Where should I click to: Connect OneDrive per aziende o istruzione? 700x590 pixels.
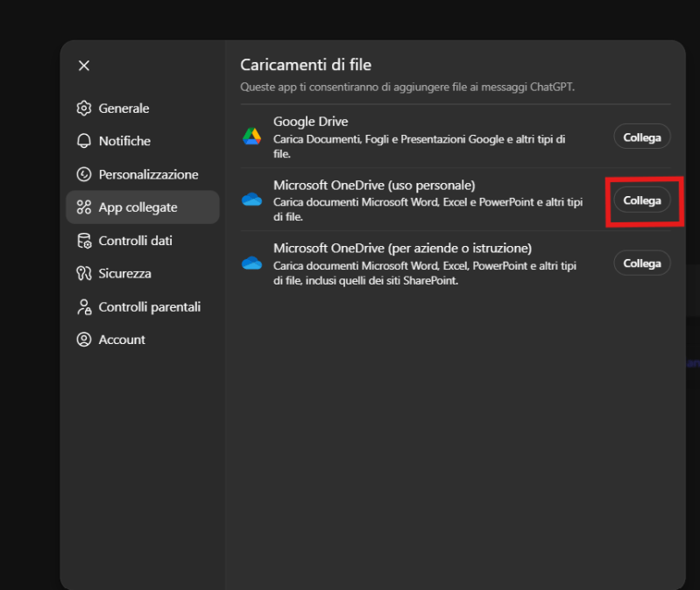click(x=641, y=263)
